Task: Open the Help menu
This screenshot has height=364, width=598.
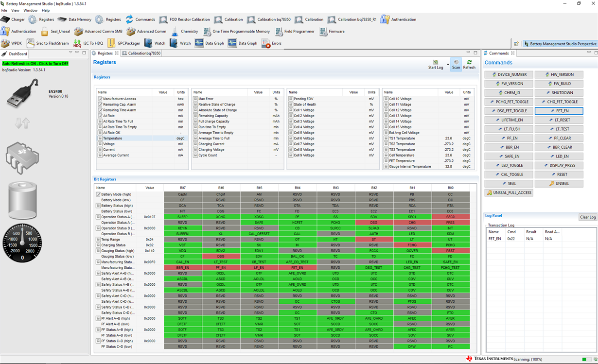Action: 46,10
